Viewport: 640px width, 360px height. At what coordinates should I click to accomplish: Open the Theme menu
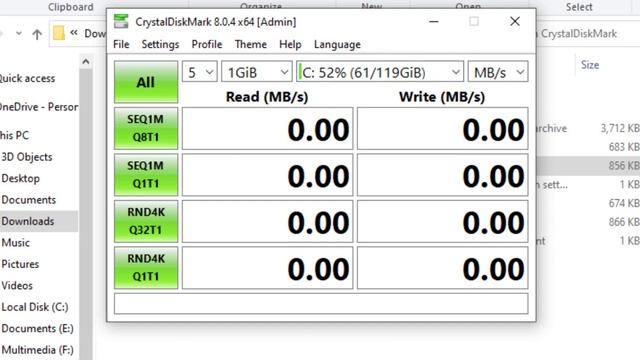coord(251,44)
